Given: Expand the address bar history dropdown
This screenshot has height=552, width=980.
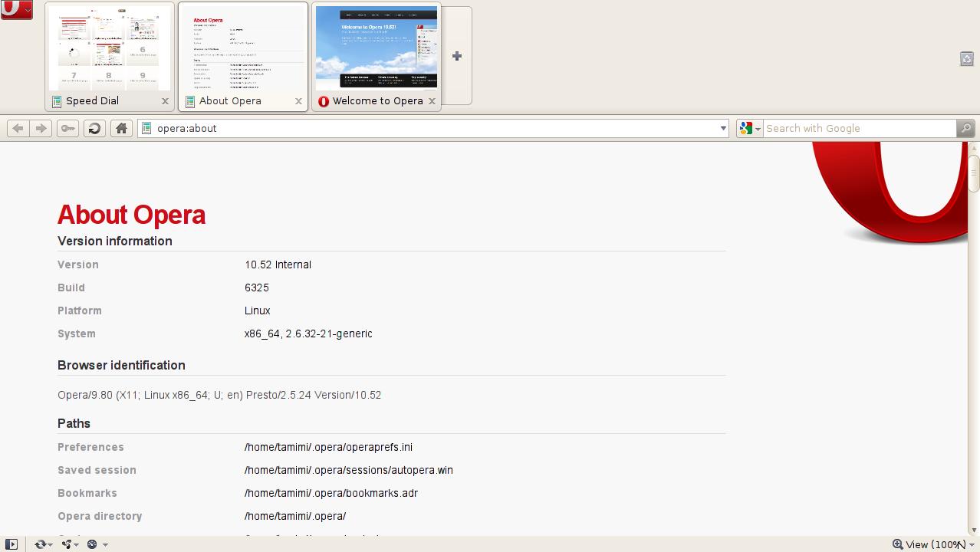Looking at the screenshot, I should pos(722,129).
